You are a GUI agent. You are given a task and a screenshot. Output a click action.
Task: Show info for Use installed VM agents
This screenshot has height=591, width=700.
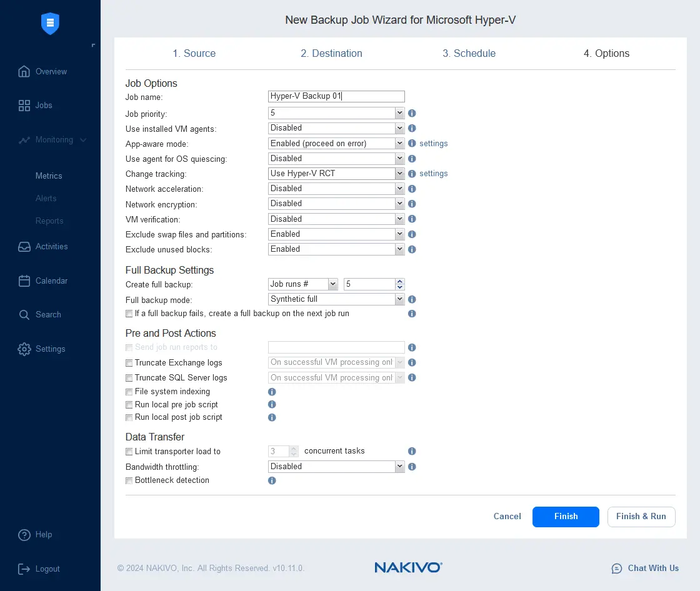[412, 128]
